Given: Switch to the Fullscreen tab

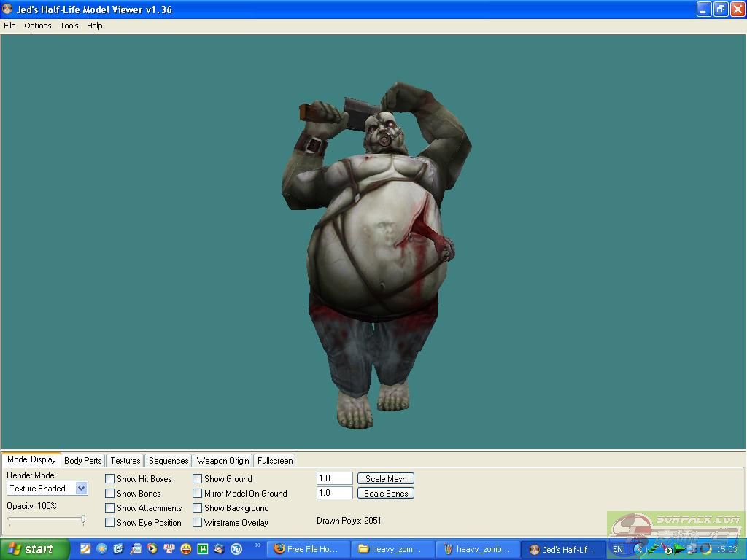Looking at the screenshot, I should 275,461.
